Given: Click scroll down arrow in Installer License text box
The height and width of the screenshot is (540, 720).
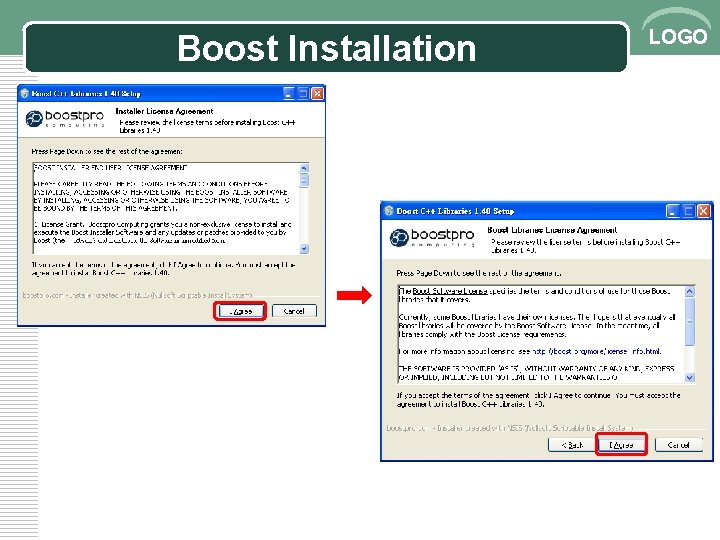Looking at the screenshot, I should click(304, 249).
